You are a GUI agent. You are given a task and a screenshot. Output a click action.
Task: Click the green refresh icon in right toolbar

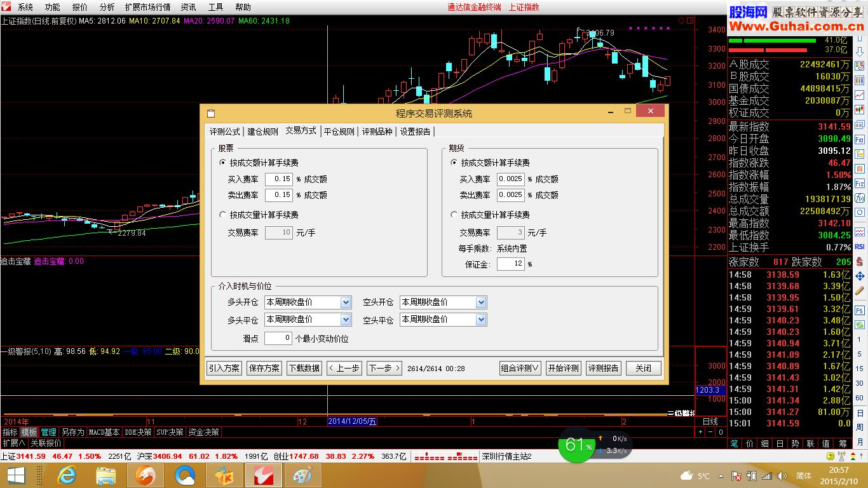[x=860, y=324]
